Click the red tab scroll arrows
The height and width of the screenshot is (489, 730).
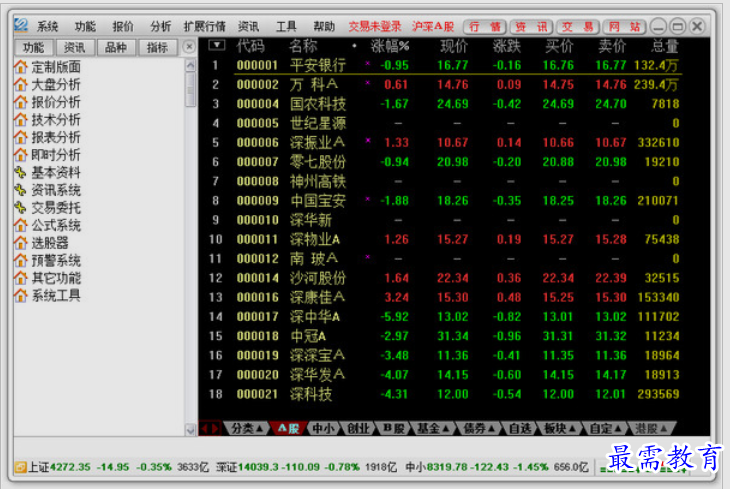point(210,428)
